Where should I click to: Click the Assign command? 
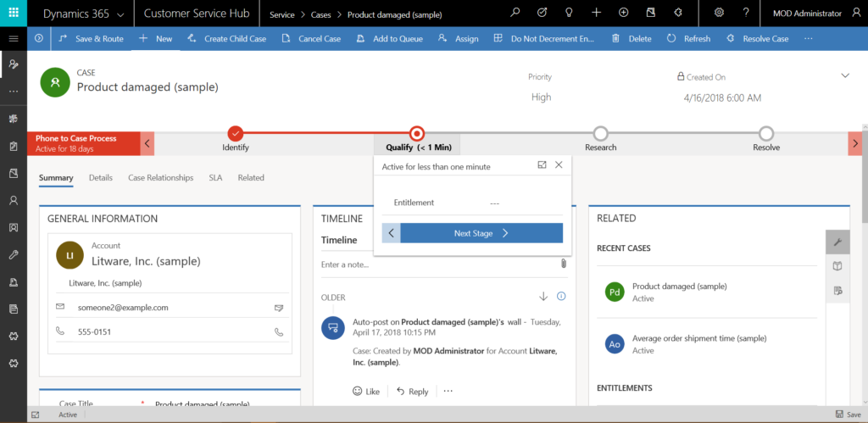(458, 39)
